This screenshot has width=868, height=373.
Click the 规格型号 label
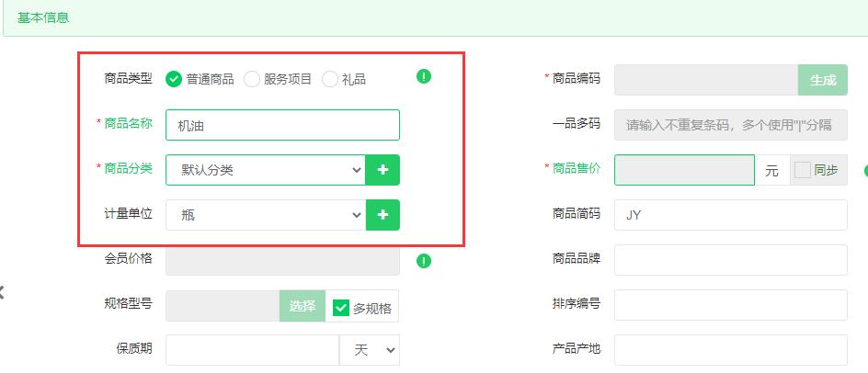[x=128, y=302]
